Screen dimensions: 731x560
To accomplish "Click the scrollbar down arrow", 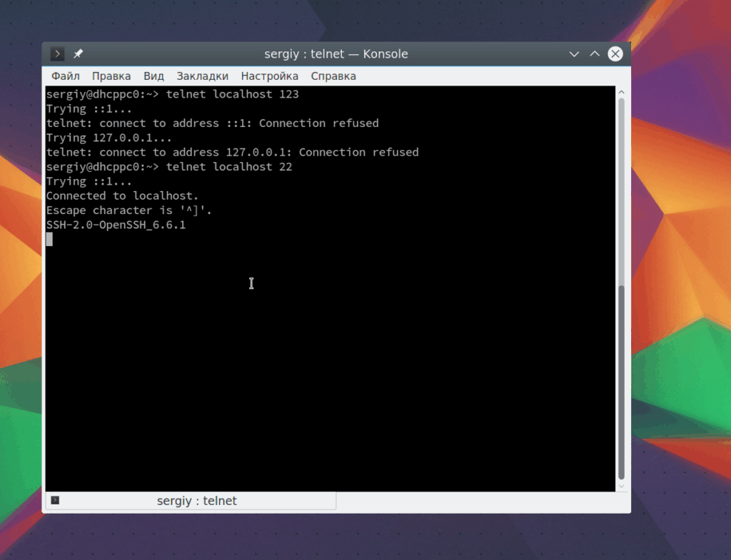I will pos(622,486).
